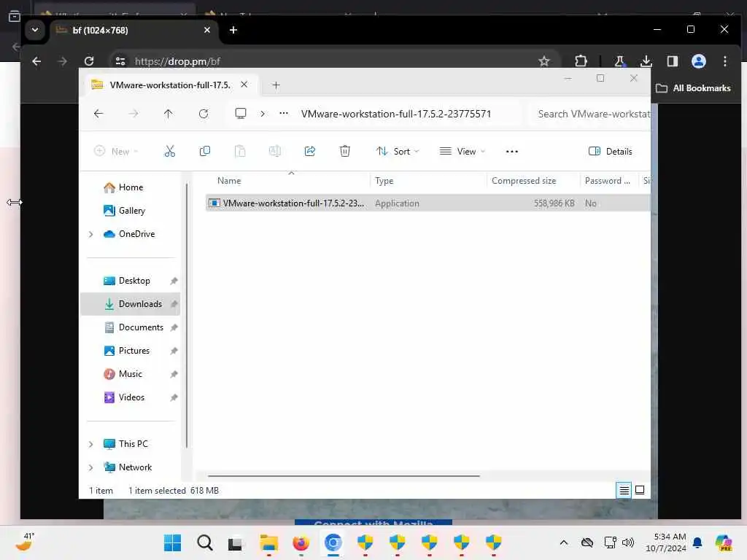The height and width of the screenshot is (560, 747).
Task: Click the Share icon in Explorer toolbar
Action: coord(309,152)
